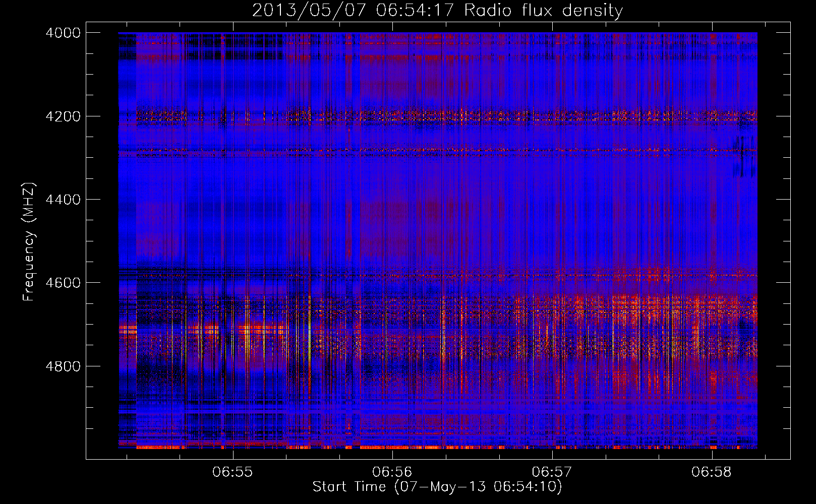
Task: Click the 'Start Time (07-May-13 06:54:10)' label
Action: coord(437,487)
